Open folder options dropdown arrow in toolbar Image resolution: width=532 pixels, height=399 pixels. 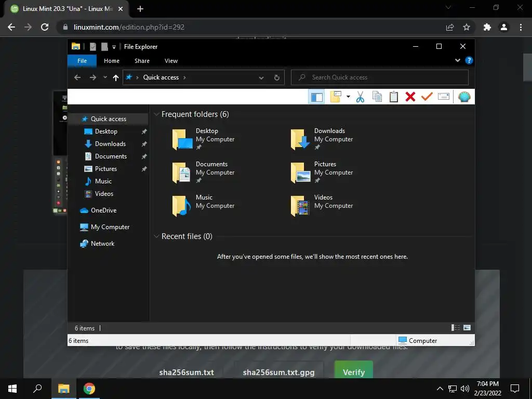pos(348,97)
